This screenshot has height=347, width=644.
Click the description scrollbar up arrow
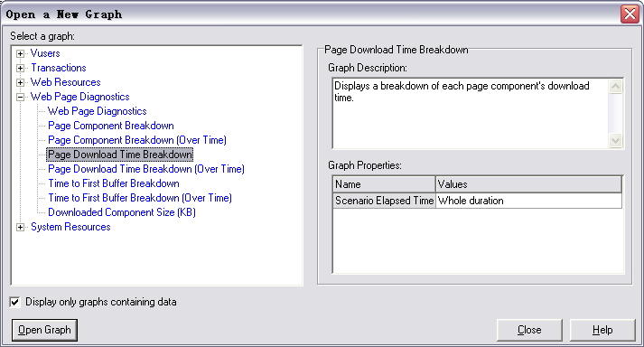click(x=615, y=87)
